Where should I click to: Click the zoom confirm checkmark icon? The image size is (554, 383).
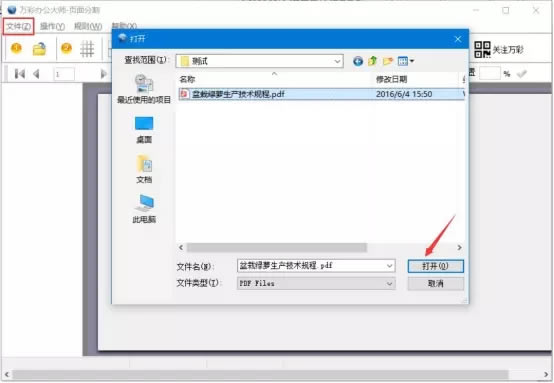pyautogui.click(x=521, y=73)
